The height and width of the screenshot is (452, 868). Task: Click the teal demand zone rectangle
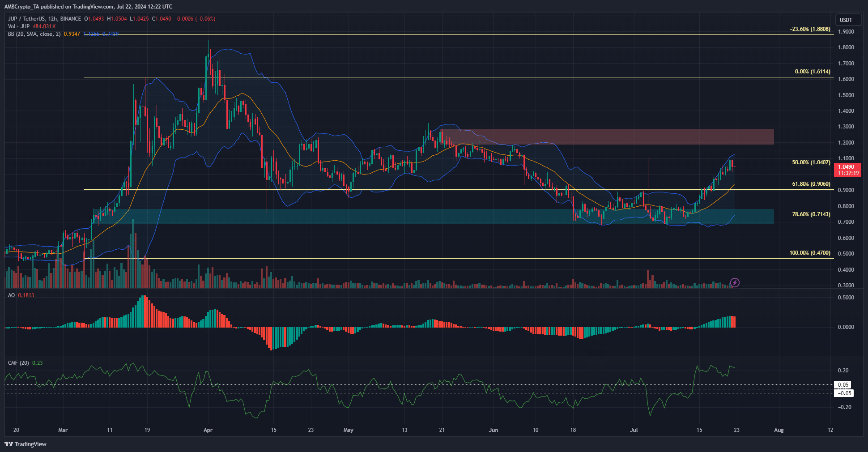point(433,216)
